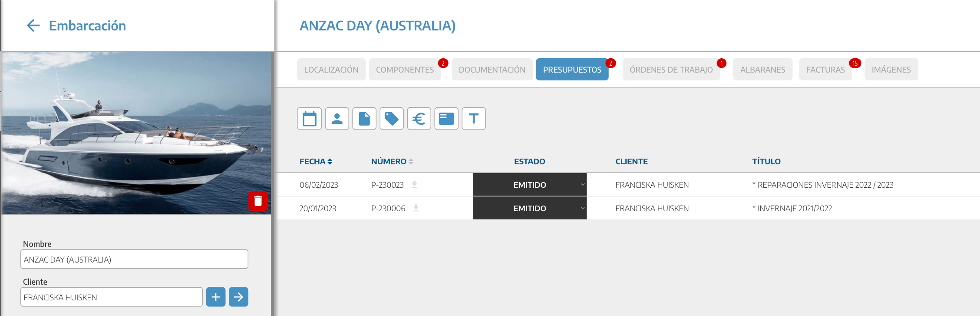Click the euro amount filter icon

419,119
